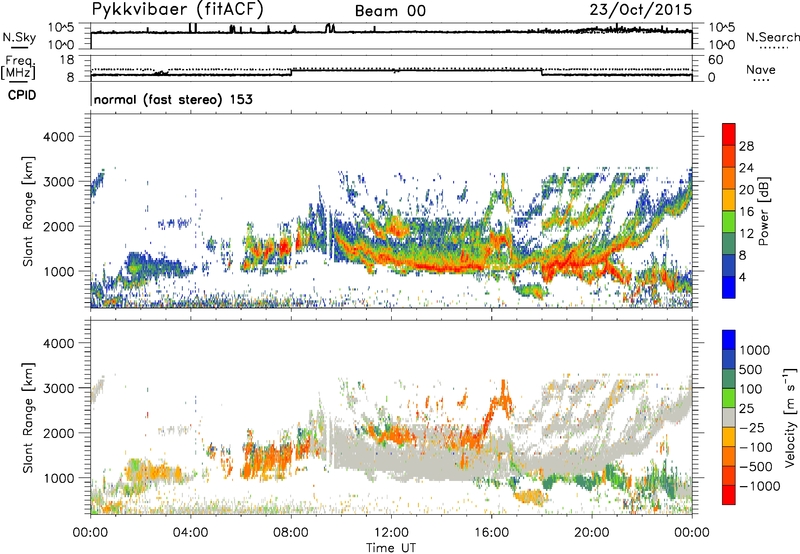This screenshot has height=554, width=800.
Task: Click the '16' Power scale value
Action: coord(746,212)
